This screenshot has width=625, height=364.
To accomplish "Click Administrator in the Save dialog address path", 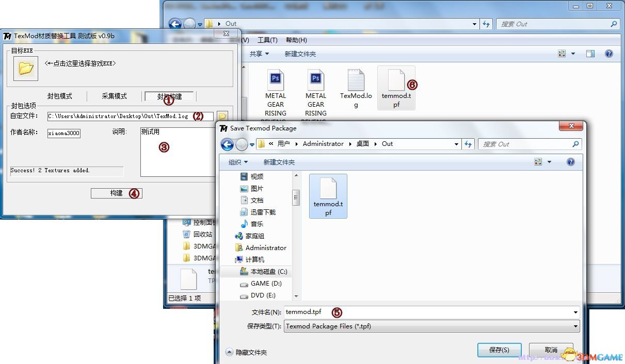I will point(323,144).
